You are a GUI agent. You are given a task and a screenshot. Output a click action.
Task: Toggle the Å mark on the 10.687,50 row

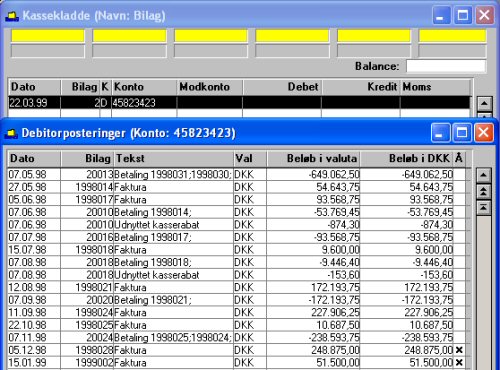point(459,325)
